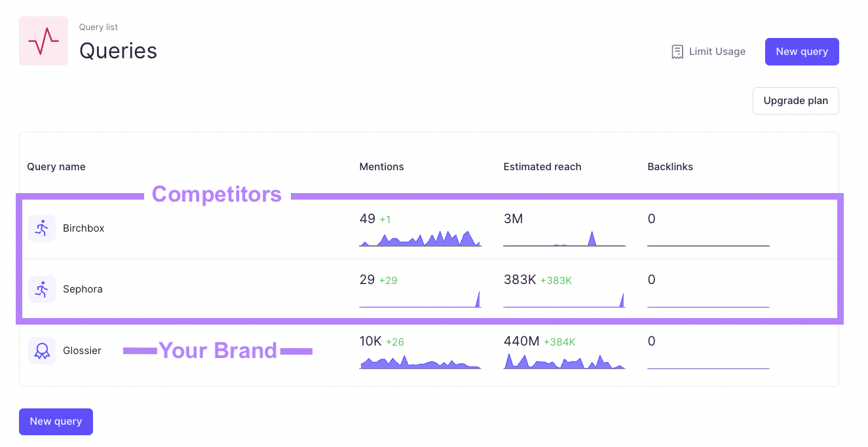Click the bottom New query button
Image resolution: width=868 pixels, height=447 pixels.
coord(56,421)
